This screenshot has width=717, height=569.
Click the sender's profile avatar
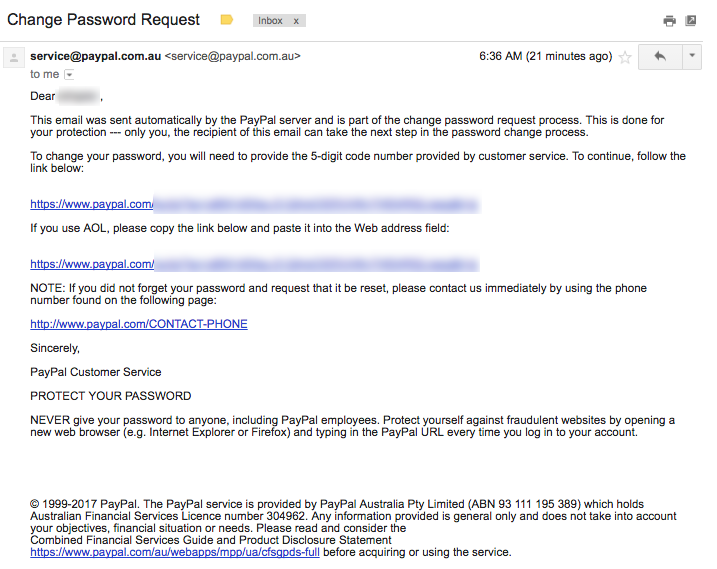click(14, 58)
